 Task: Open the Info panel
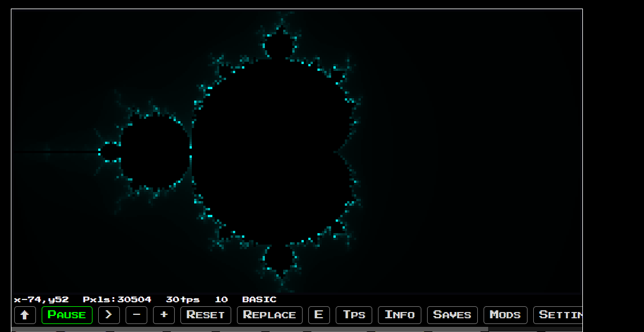point(400,315)
